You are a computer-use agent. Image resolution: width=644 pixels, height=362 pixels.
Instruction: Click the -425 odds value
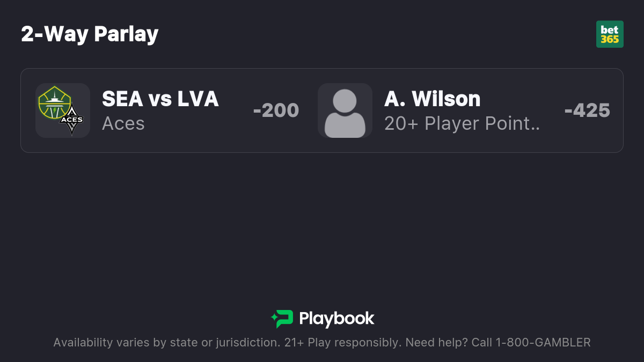pyautogui.click(x=587, y=110)
